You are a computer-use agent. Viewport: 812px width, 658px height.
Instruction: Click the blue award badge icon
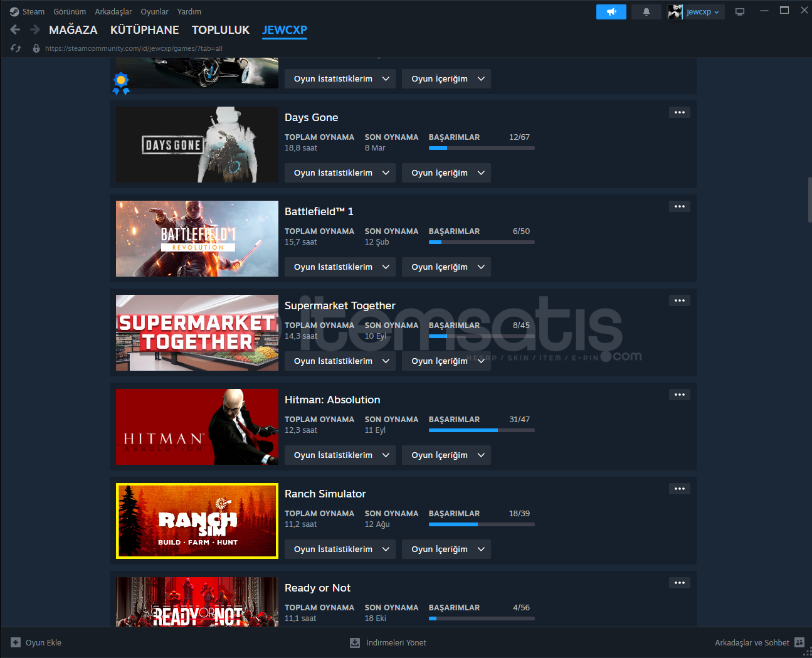pos(121,83)
